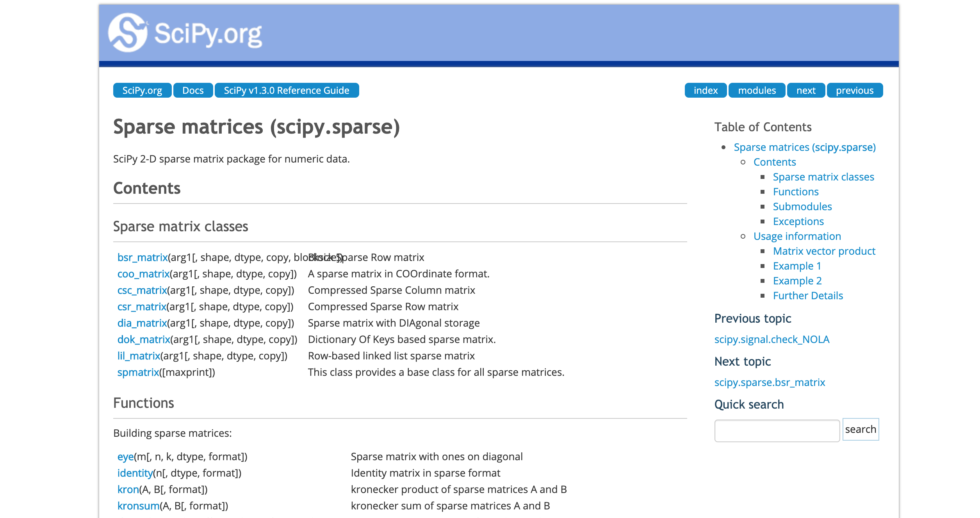The height and width of the screenshot is (518, 980).
Task: Open the coo_matrix class documentation
Action: tap(143, 274)
